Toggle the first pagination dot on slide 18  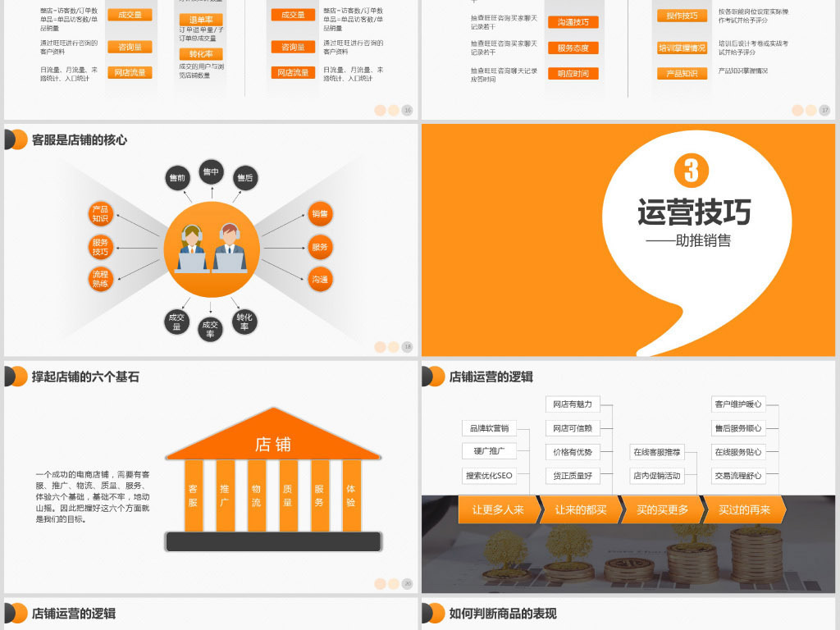[378, 345]
